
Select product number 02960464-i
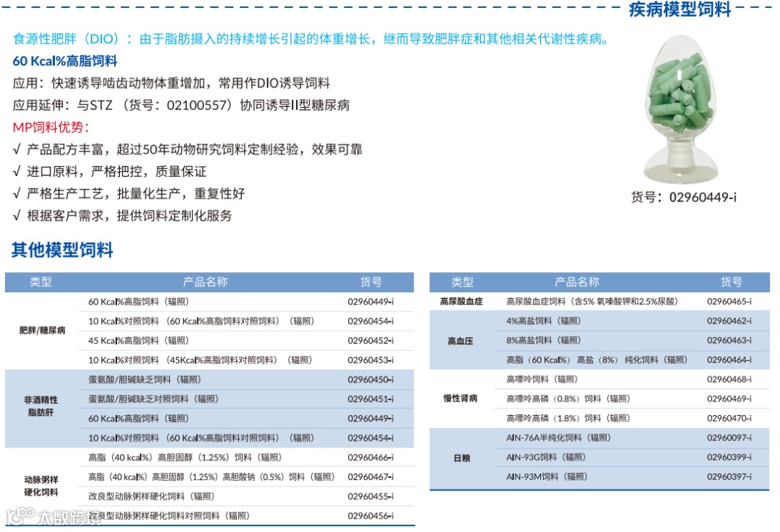(729, 360)
